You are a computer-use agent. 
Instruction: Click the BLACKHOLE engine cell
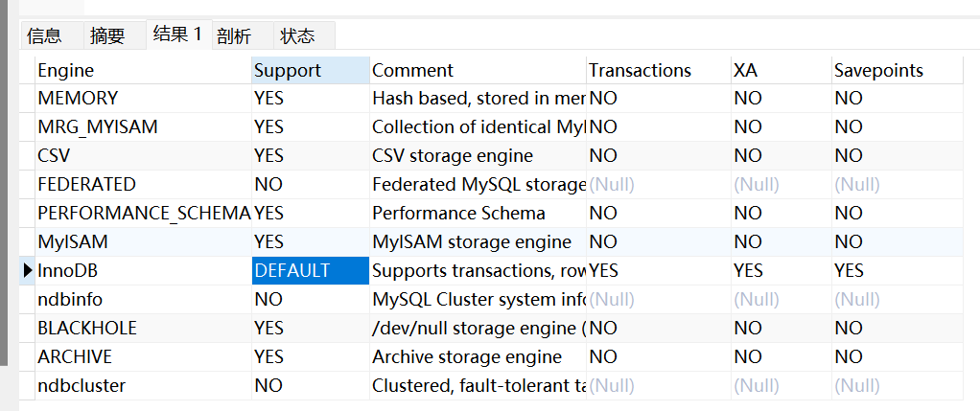(87, 328)
